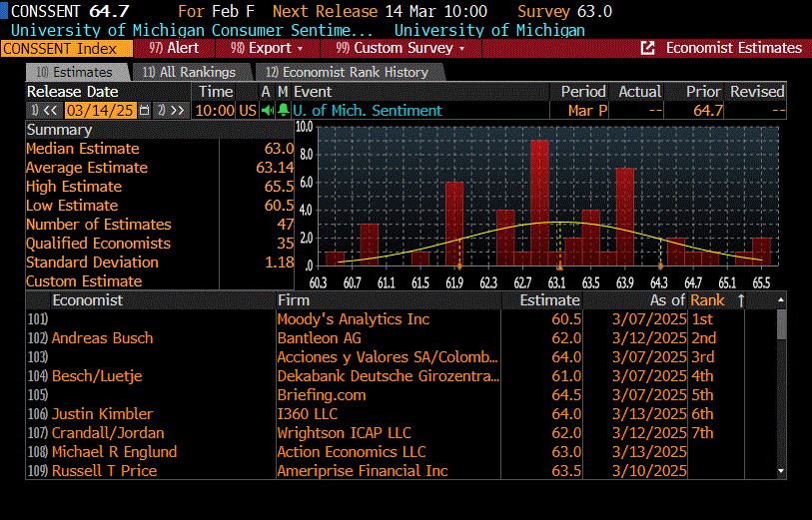Edit the release date 03/14/25 field
Image resolution: width=812 pixels, height=520 pixels.
pyautogui.click(x=101, y=110)
